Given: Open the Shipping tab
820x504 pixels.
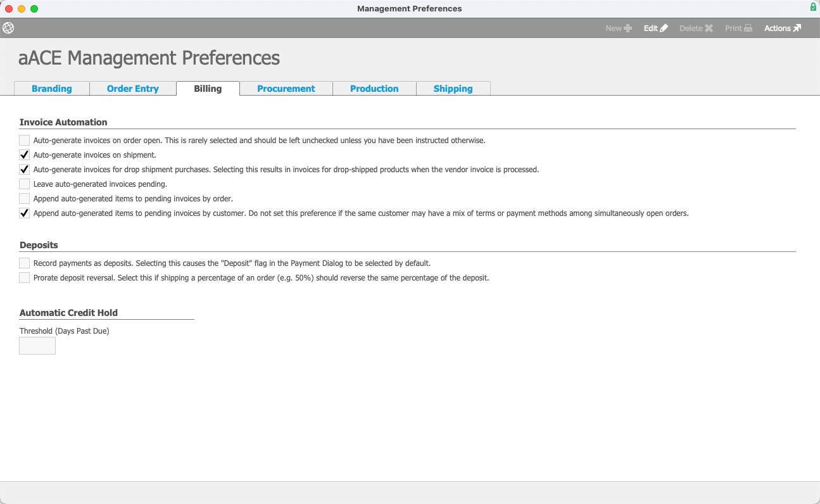Looking at the screenshot, I should click(453, 89).
